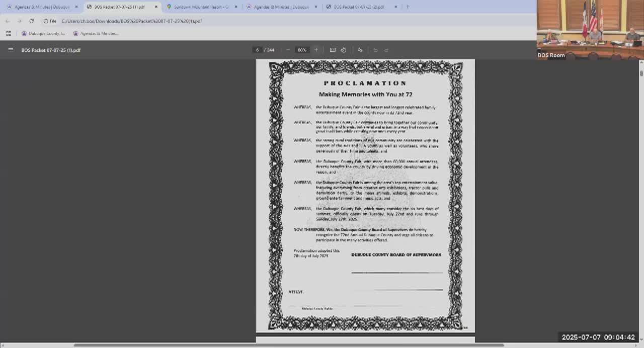Rotate the PDF with the rotate icon
Screen dimensions: 644x348
pos(344,50)
